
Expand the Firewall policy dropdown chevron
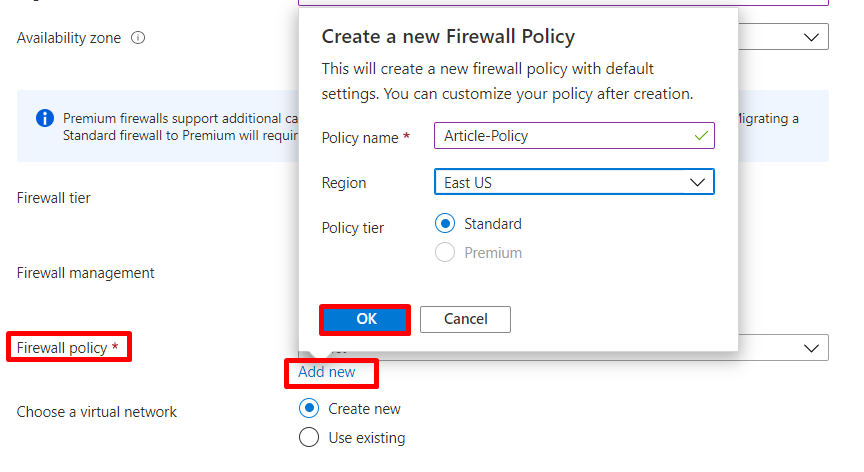click(810, 348)
